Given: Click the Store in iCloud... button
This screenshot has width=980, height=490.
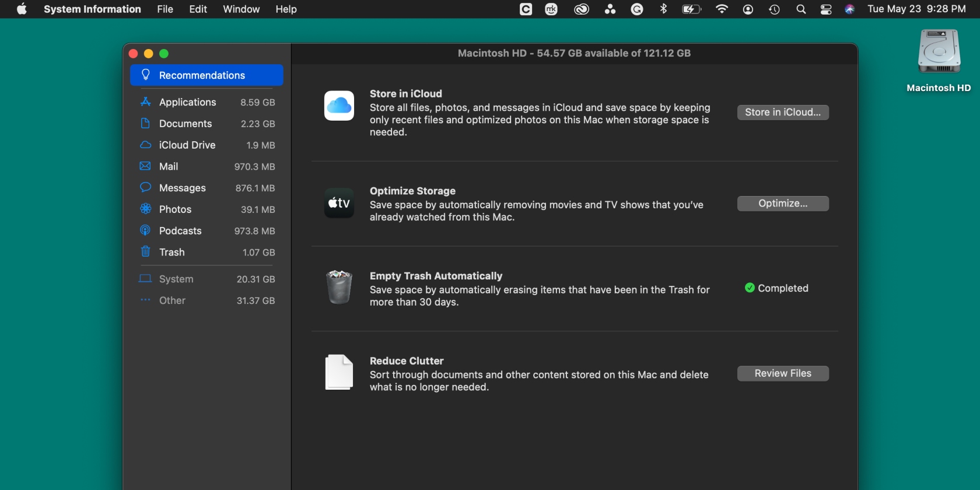Looking at the screenshot, I should click(x=783, y=112).
